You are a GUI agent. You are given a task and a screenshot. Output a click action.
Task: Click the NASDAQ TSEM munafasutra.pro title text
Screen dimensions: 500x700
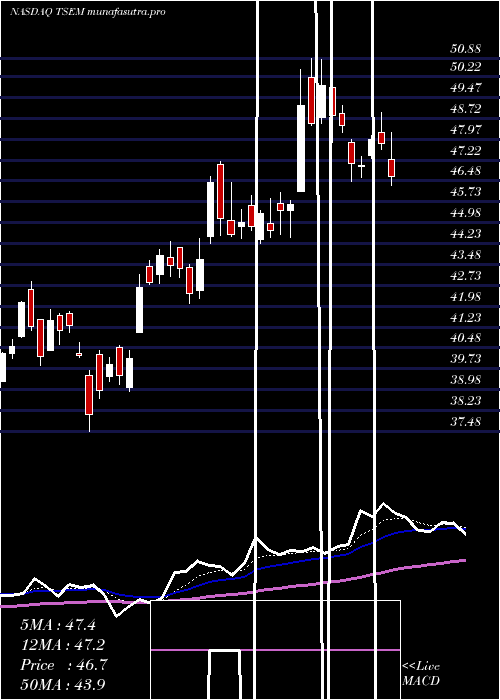click(x=88, y=12)
